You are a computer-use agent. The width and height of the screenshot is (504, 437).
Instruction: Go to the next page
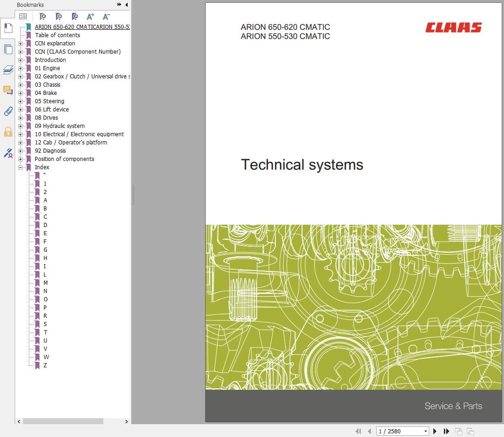[435, 431]
